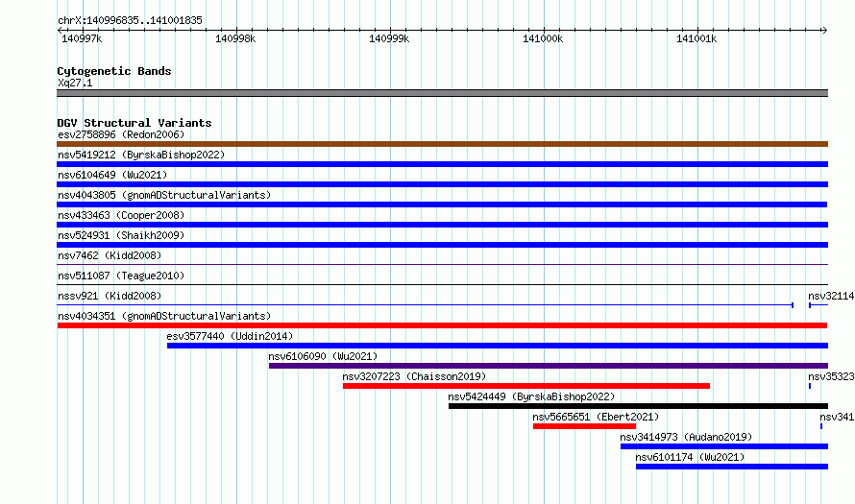
Task: Select the blue nsv433463 variant bar
Action: click(x=442, y=225)
